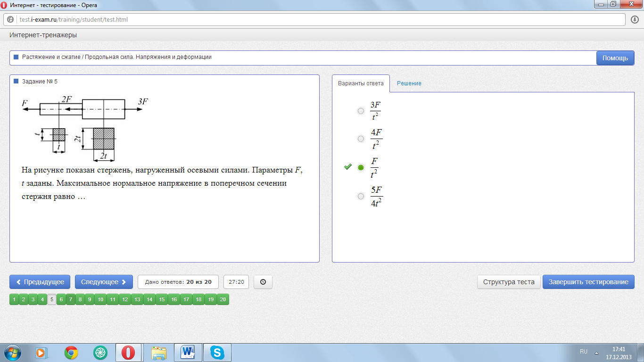Viewport: 644px width, 362px height.
Task: Launch media player from taskbar
Action: point(41,353)
